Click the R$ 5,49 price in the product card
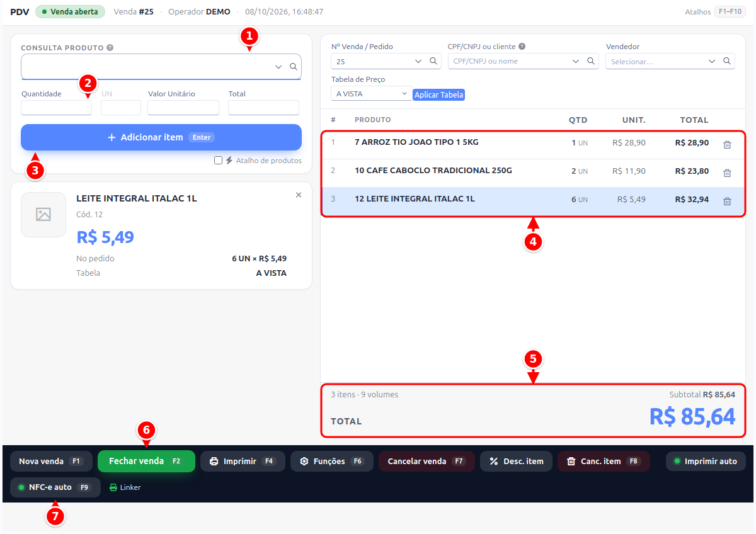This screenshot has height=534, width=756. 105,237
